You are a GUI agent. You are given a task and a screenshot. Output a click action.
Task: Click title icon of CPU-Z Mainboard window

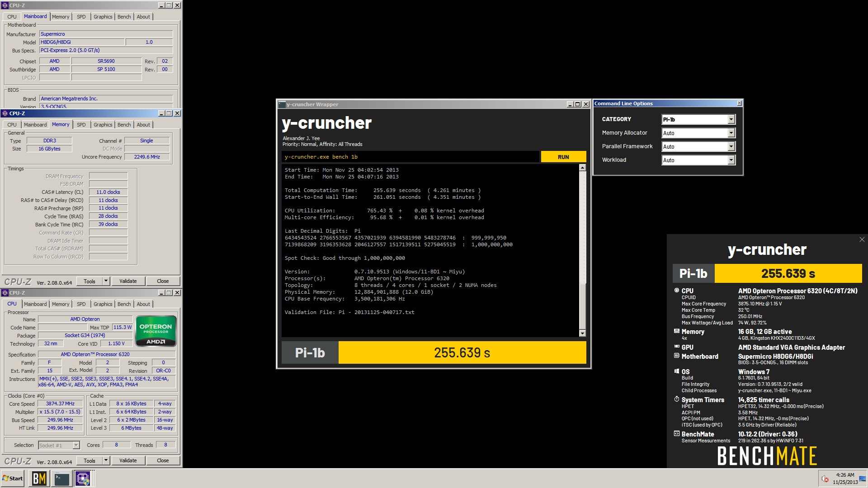click(5, 5)
